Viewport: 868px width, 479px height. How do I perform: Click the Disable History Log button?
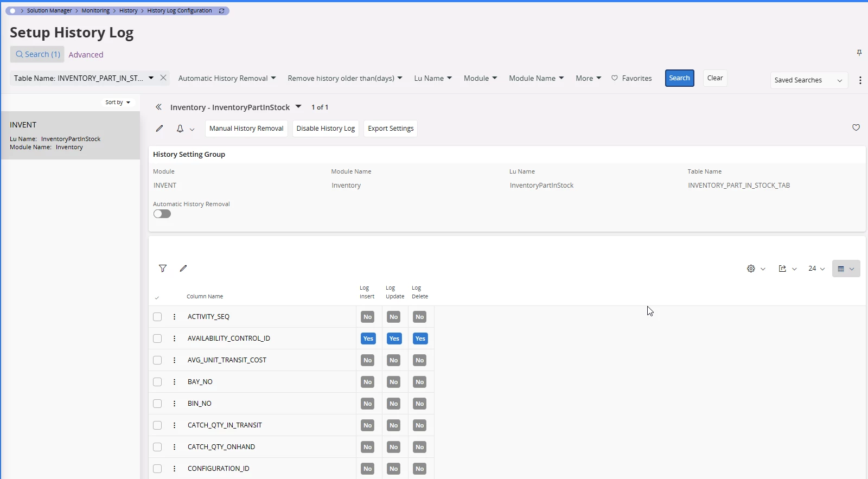tap(325, 129)
